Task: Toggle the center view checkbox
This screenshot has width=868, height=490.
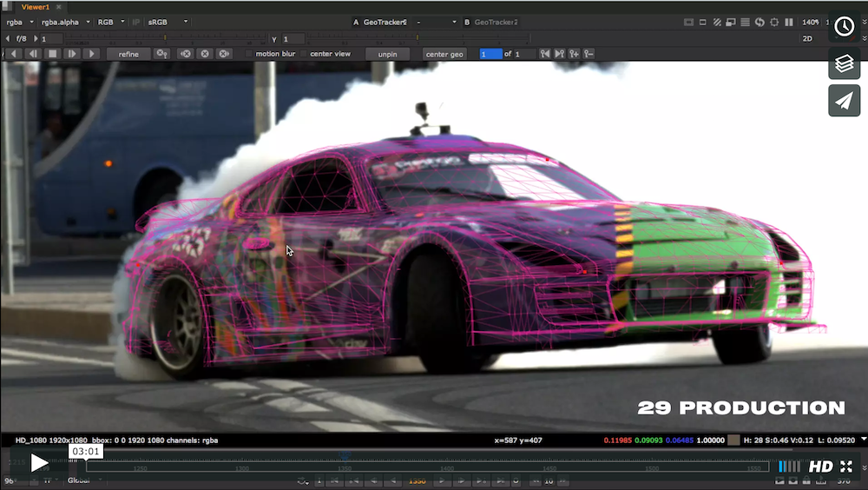Action: (304, 54)
